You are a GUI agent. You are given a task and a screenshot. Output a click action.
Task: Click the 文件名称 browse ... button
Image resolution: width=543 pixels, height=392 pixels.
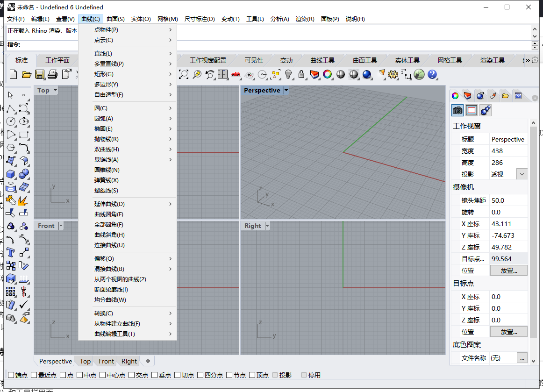tap(522, 358)
